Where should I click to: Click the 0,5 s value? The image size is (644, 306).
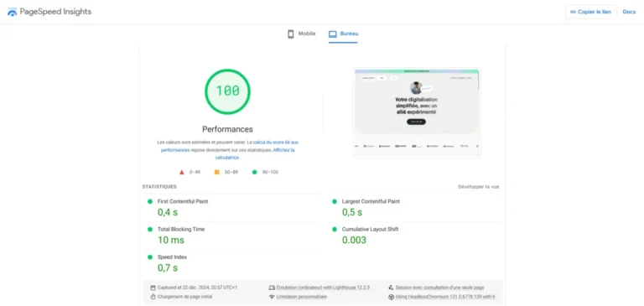(352, 212)
